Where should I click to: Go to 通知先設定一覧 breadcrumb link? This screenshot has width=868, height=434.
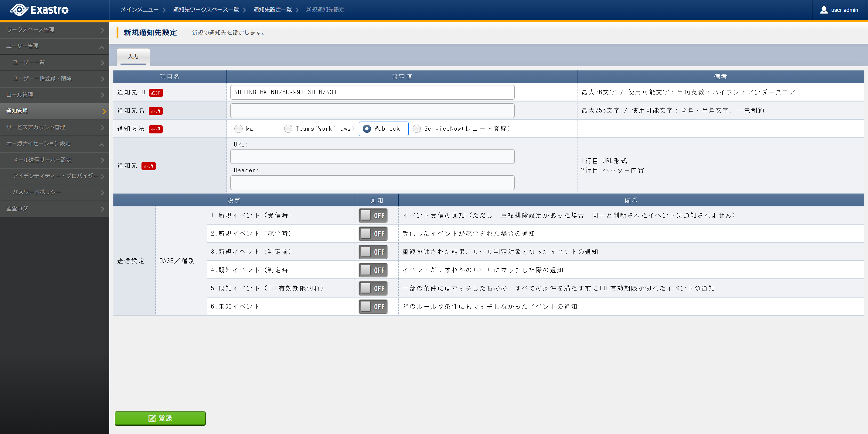pyautogui.click(x=272, y=10)
